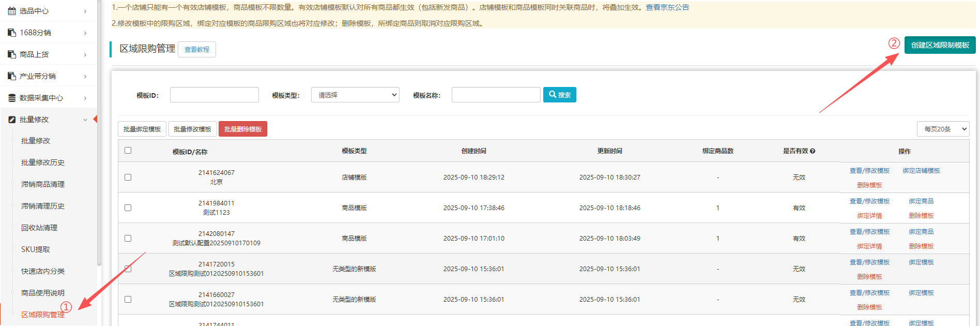Viewport: 980px width, 326px height.
Task: Open the 查看京东公告 link
Action: coord(667,7)
